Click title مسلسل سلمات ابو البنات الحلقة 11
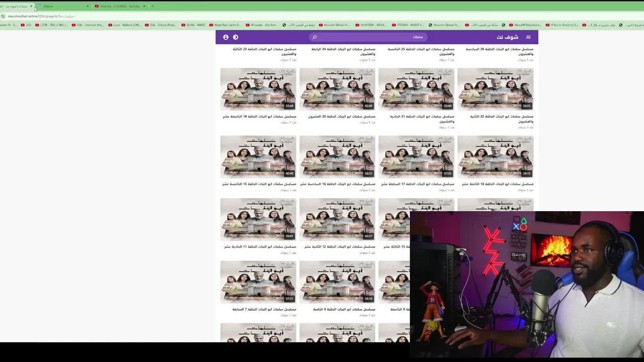Viewport: 644px width, 362px height. [260, 247]
